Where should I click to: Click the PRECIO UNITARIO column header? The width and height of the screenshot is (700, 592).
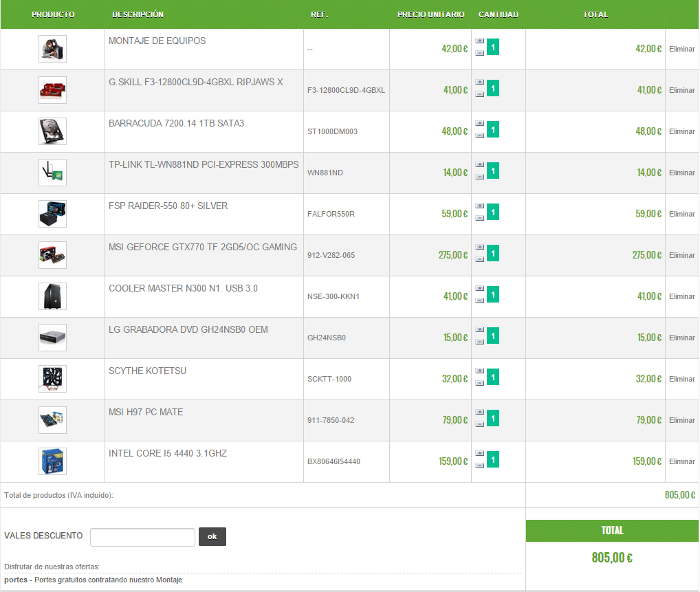(431, 14)
